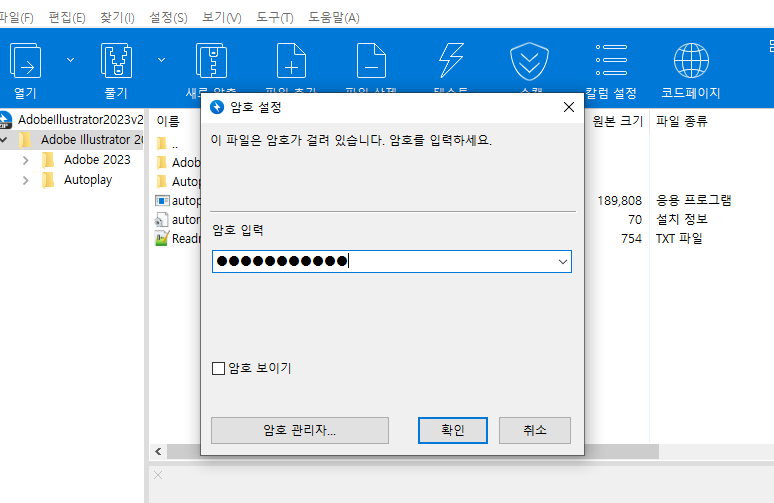Open the 도움말(A) menu

point(334,18)
